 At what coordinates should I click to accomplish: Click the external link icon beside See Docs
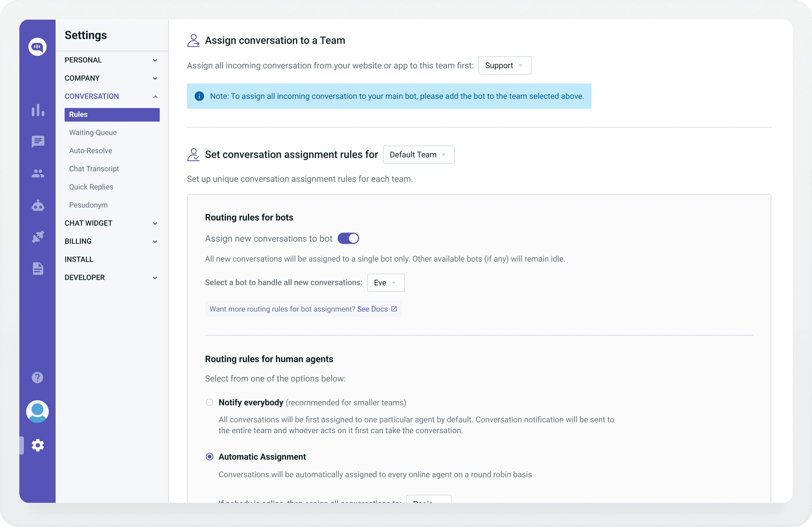[x=394, y=309]
